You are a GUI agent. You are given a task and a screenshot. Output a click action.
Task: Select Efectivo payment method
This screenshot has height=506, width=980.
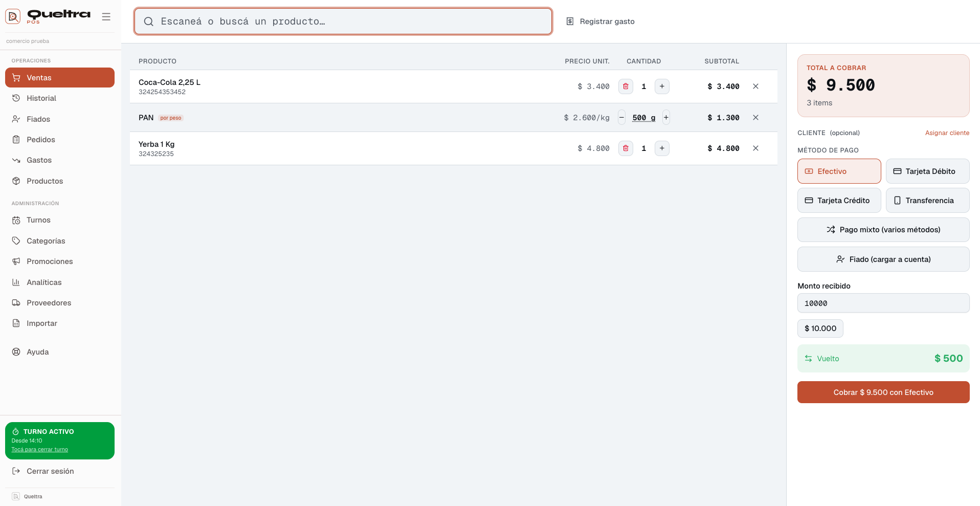[839, 171]
